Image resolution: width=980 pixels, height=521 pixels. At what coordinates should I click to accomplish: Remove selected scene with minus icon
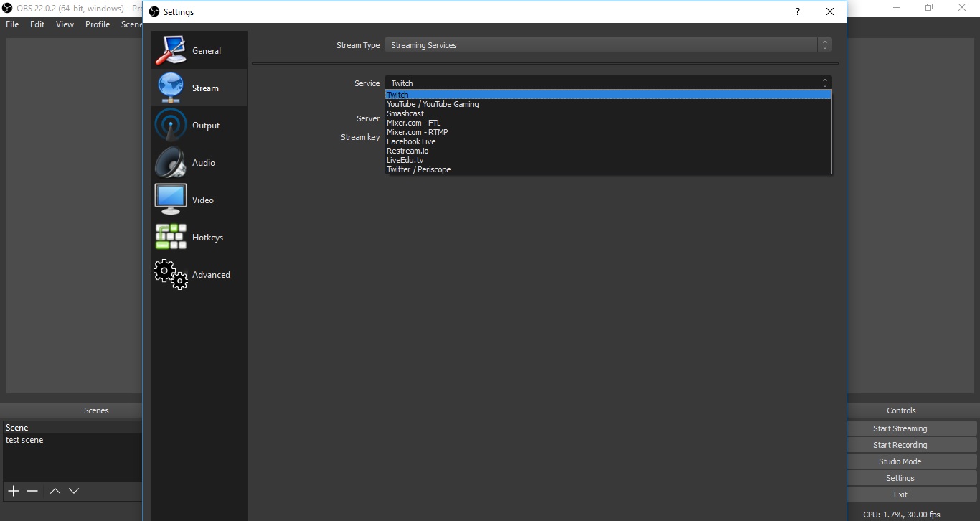pos(32,491)
